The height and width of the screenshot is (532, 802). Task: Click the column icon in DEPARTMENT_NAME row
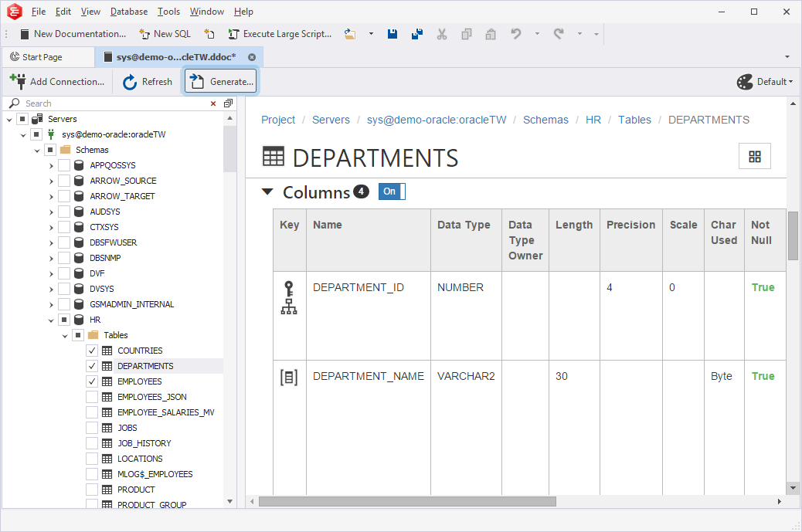tap(289, 378)
